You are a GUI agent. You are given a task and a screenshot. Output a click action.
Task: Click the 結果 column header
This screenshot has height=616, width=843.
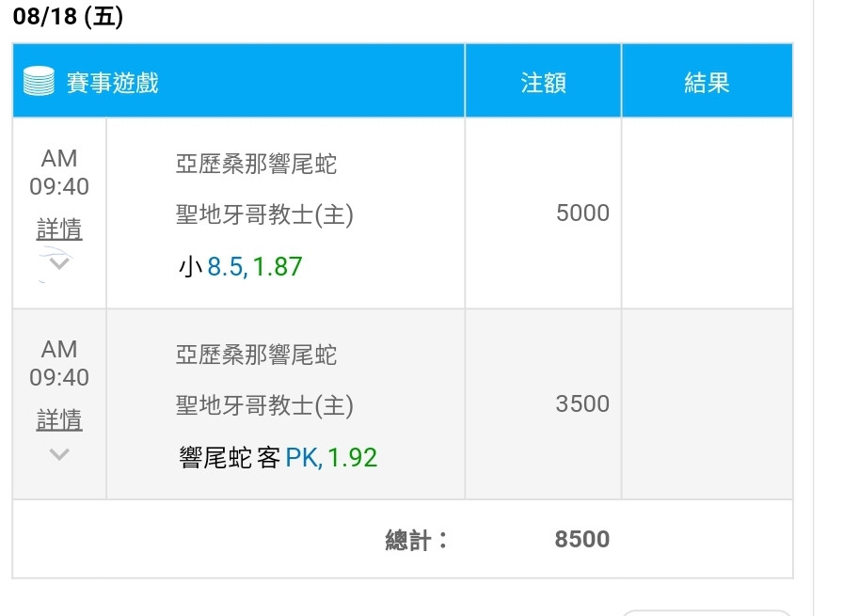tap(707, 83)
